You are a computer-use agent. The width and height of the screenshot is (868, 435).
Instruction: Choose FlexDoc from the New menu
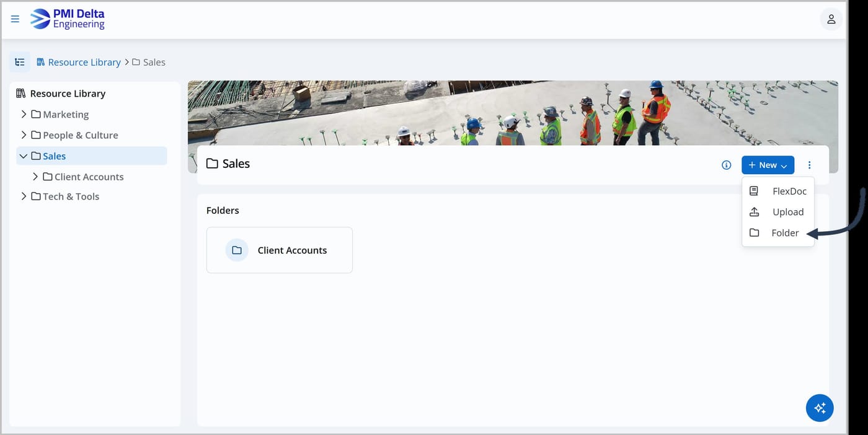[778, 191]
